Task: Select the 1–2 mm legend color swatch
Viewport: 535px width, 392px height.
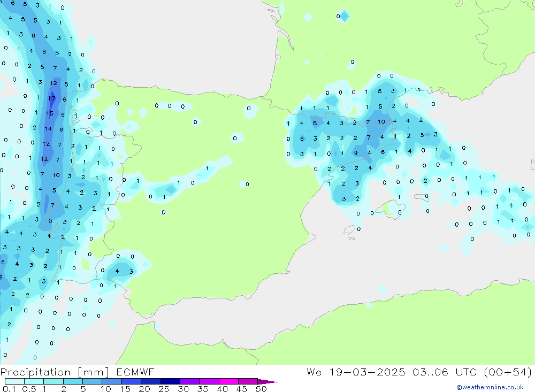Action: point(53,381)
